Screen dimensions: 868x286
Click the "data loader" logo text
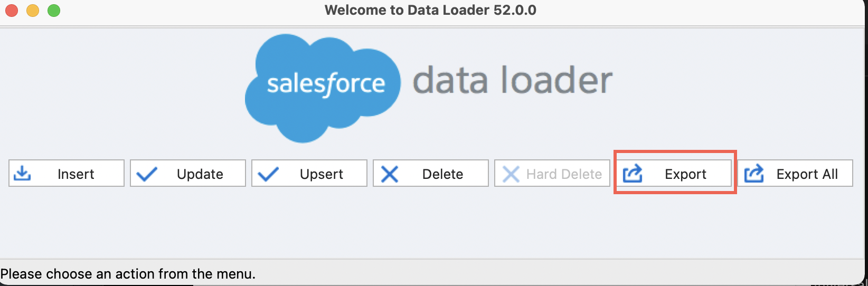point(512,81)
